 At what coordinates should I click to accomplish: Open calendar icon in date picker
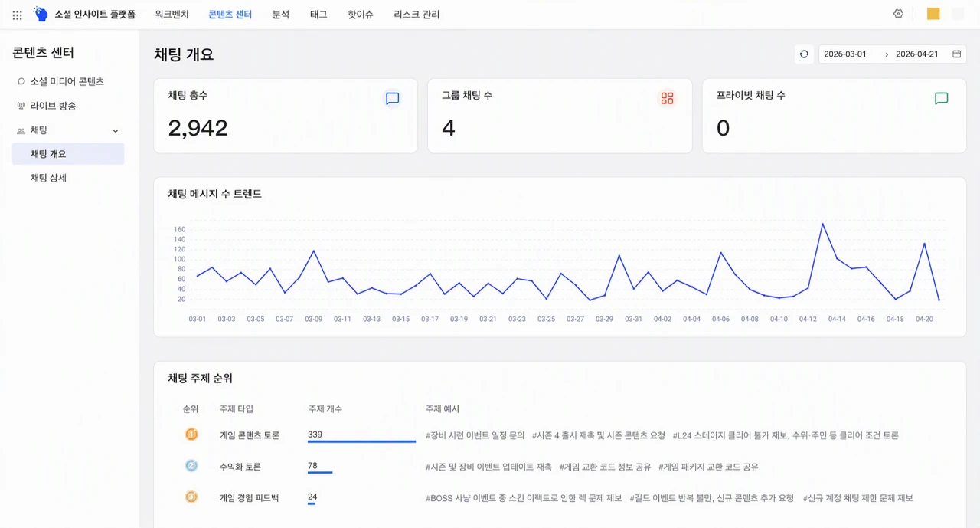click(956, 54)
